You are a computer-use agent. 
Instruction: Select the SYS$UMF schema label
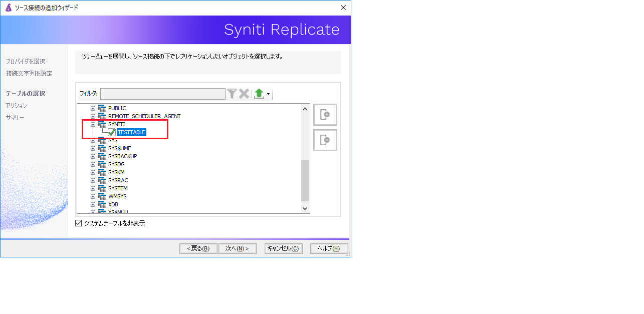119,148
